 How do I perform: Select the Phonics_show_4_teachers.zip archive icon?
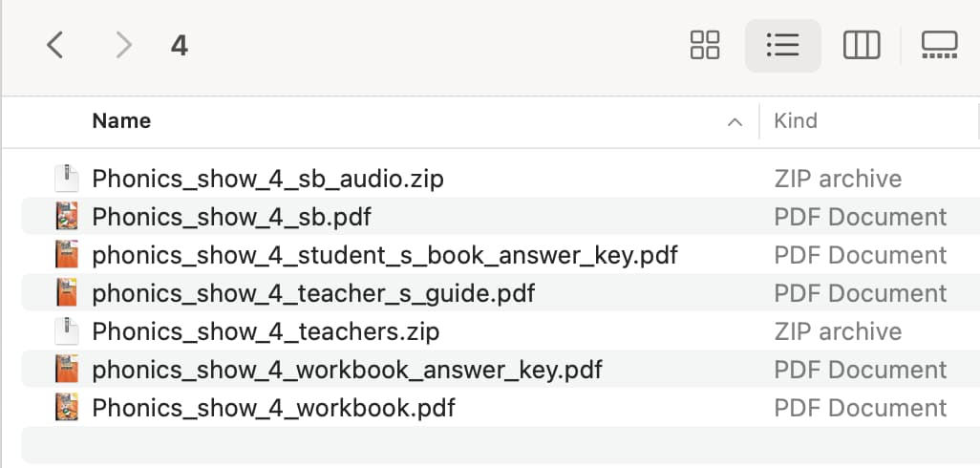[66, 331]
